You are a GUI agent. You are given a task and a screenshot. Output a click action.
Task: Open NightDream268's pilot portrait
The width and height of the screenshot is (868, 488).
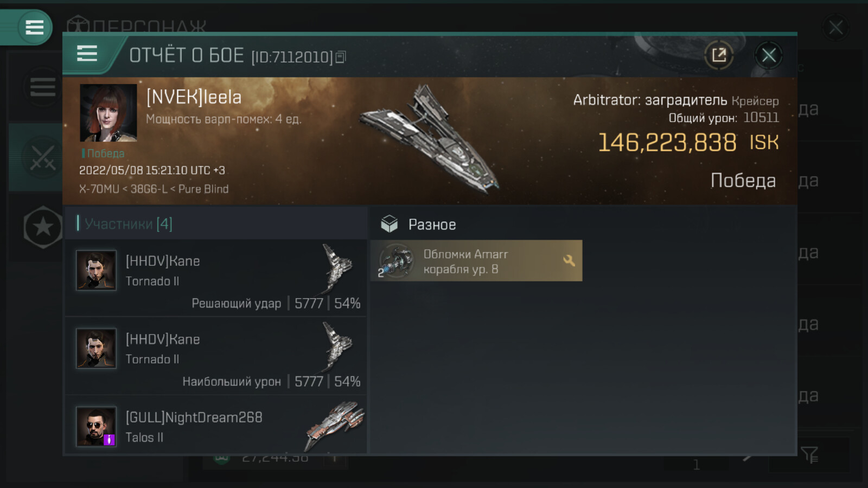tap(96, 427)
